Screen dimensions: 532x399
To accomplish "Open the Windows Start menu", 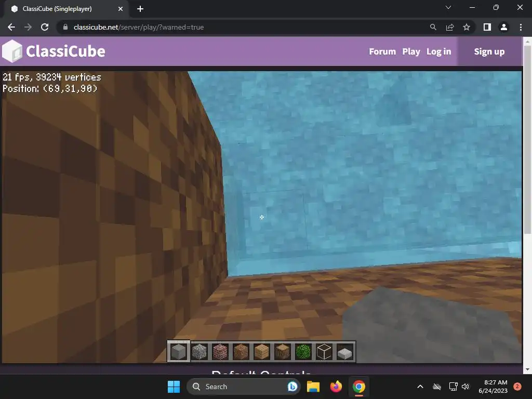I will coord(174,387).
